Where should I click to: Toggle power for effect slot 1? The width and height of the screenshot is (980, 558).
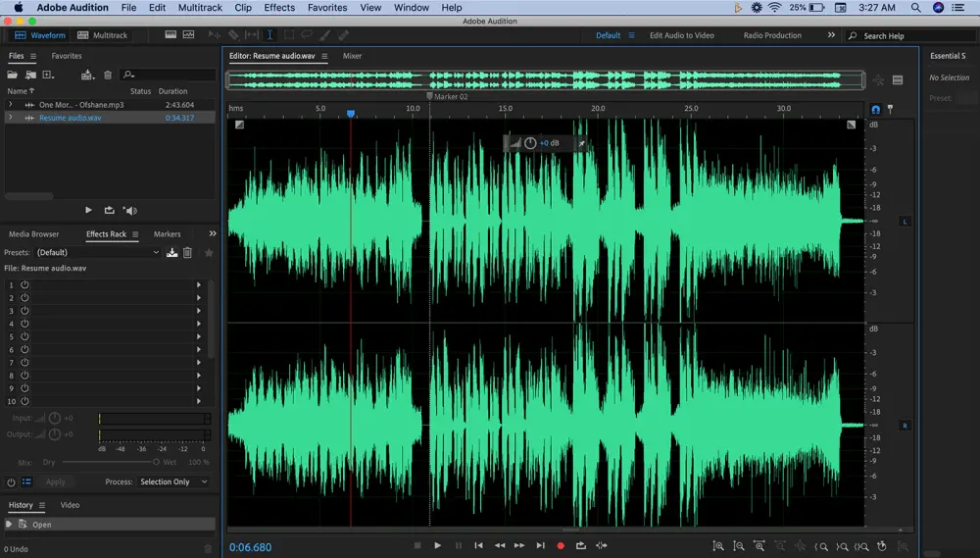click(24, 284)
